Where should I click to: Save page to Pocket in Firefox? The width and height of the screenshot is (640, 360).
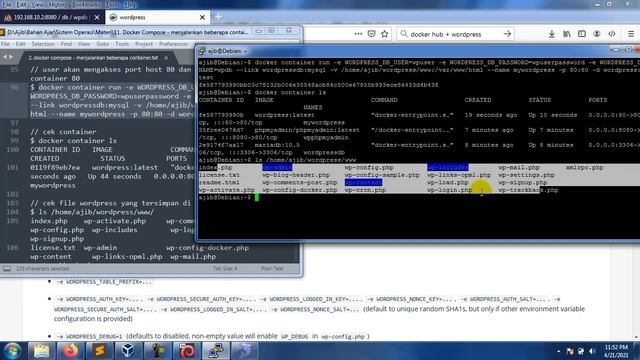[371, 34]
